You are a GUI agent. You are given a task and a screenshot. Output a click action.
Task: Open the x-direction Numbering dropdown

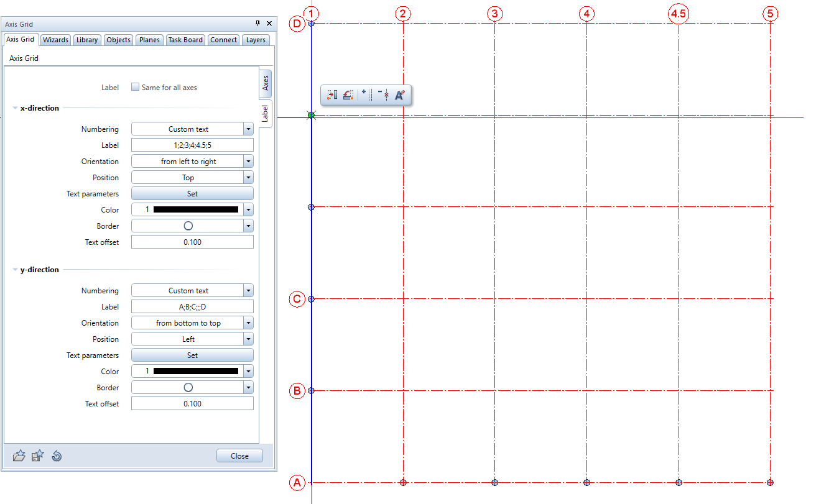click(x=248, y=129)
